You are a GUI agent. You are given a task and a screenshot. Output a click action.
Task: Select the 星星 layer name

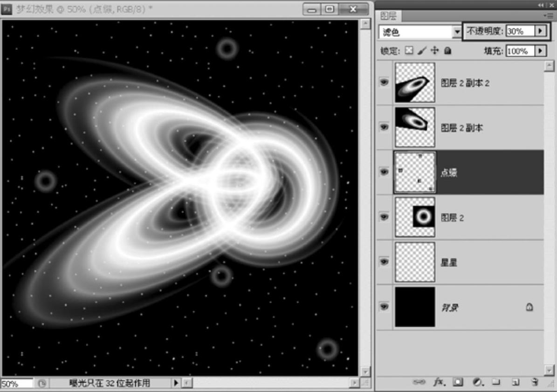[449, 263]
